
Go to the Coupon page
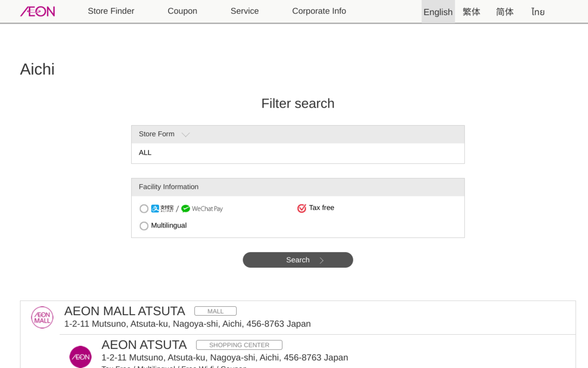click(x=182, y=11)
